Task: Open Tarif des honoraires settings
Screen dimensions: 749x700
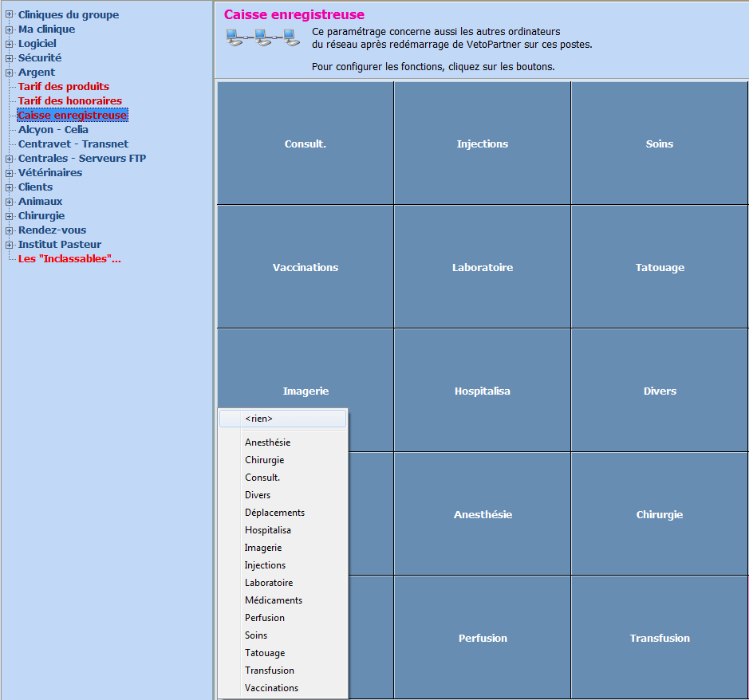Action: [x=69, y=101]
